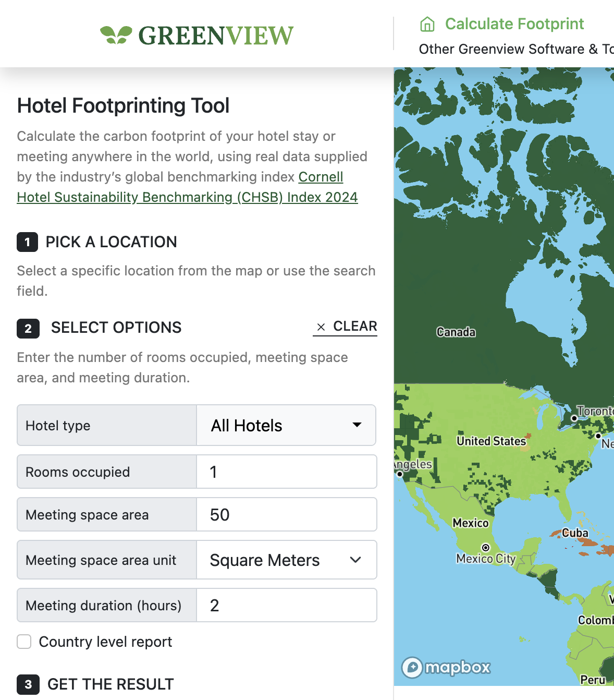Click the Toronto city dot on map
The height and width of the screenshot is (700, 614).
click(x=574, y=418)
